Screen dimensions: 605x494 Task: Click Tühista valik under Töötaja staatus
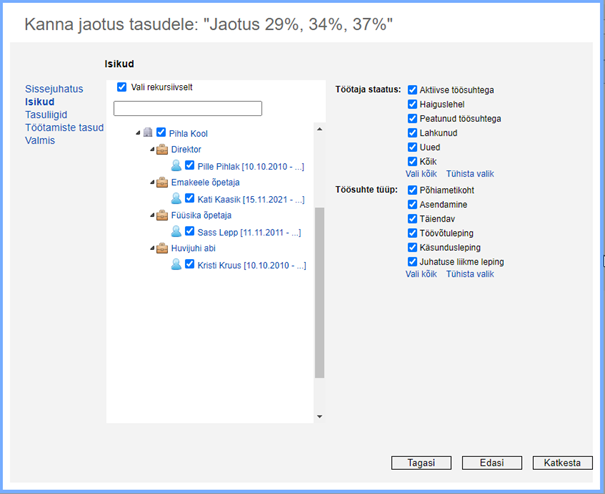(471, 173)
